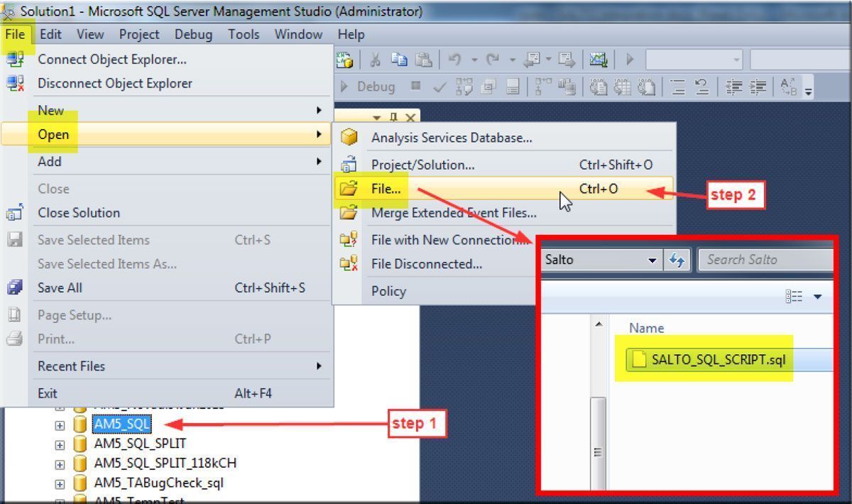Click the Query Options toolbar icon
This screenshot has width=852, height=504.
(x=488, y=87)
